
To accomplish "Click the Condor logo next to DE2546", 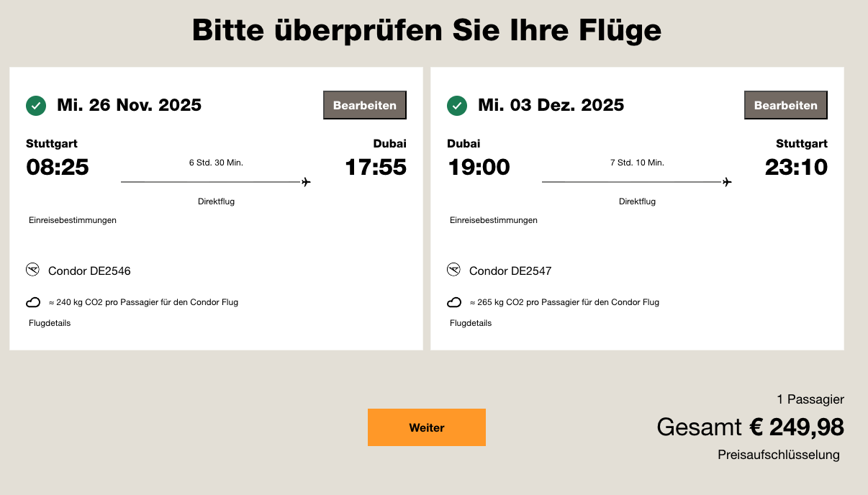I will pos(32,270).
